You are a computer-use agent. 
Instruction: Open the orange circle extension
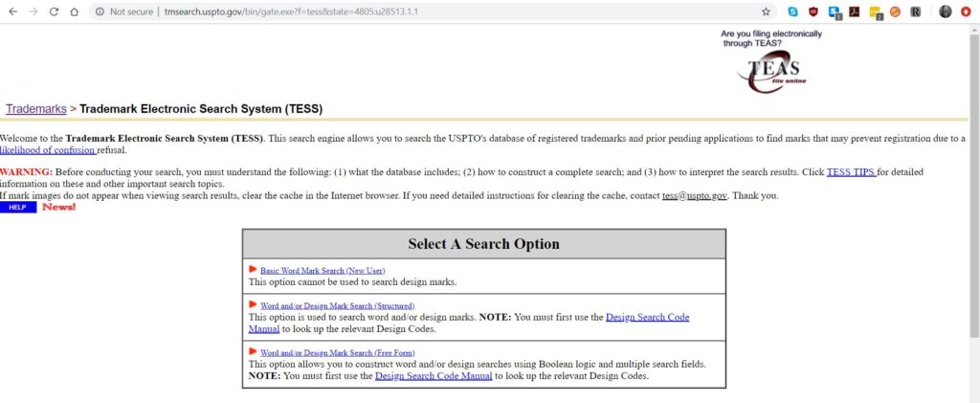(895, 11)
